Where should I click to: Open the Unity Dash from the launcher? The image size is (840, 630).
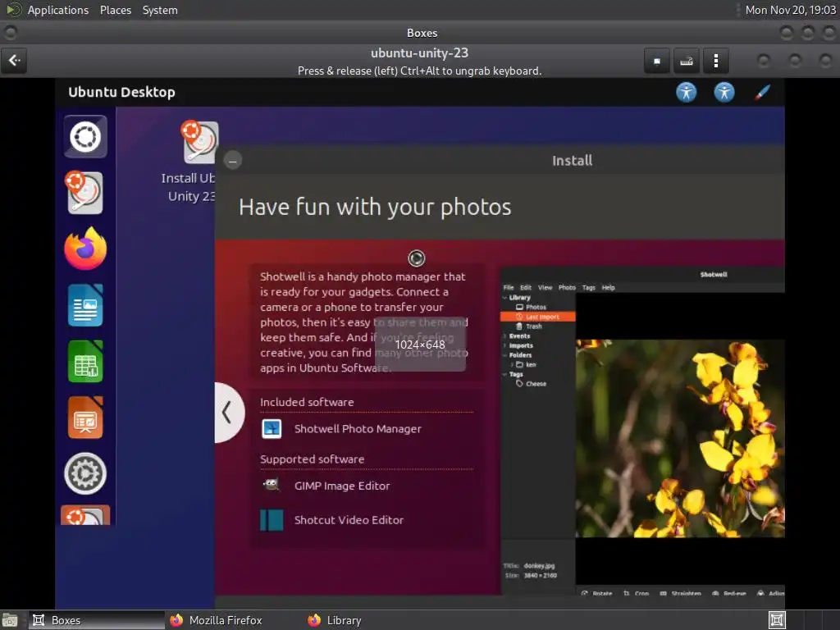pos(85,137)
